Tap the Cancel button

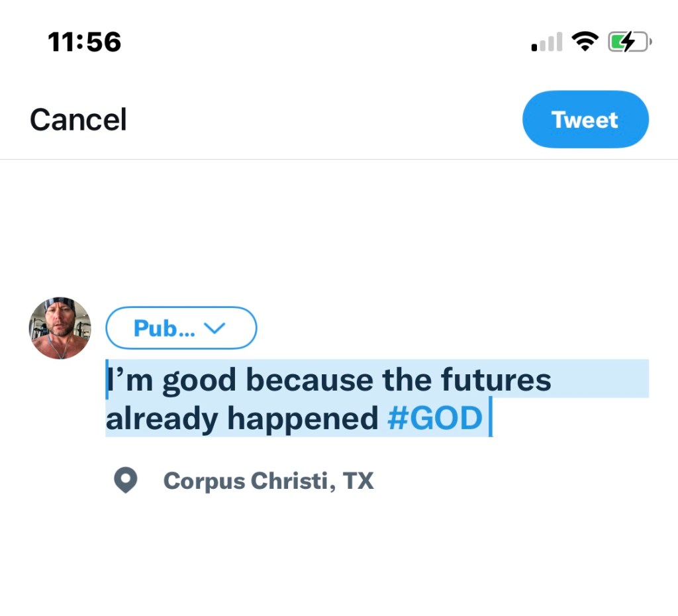[78, 120]
